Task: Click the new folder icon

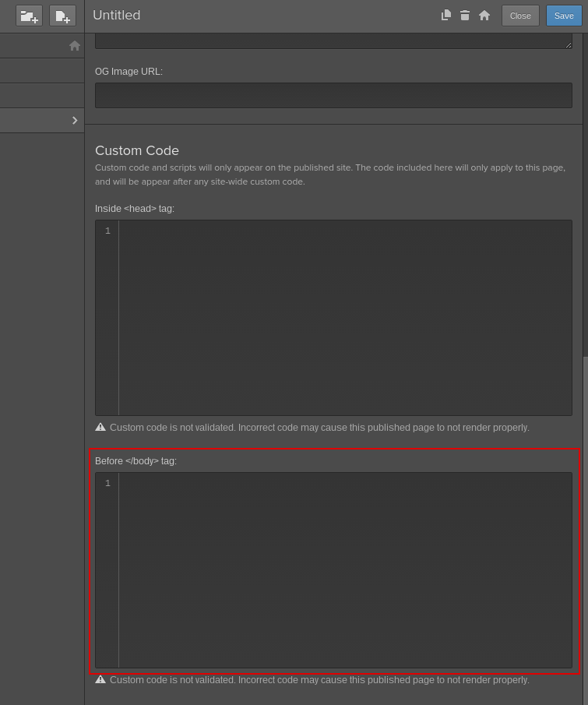Action: (30, 16)
